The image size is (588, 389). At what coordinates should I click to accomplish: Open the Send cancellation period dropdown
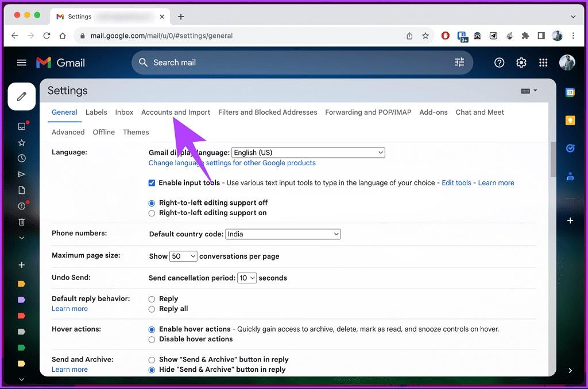click(x=247, y=278)
